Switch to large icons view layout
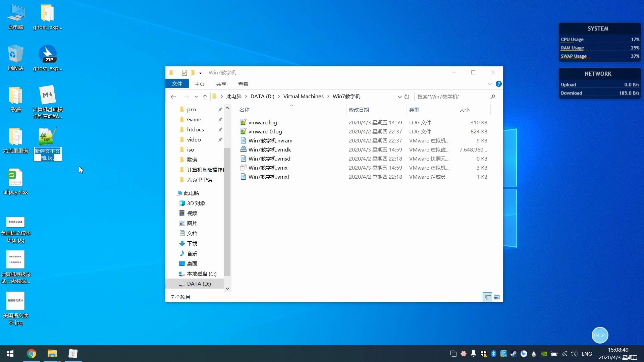Screen dimensions: 644x362 [497, 297]
